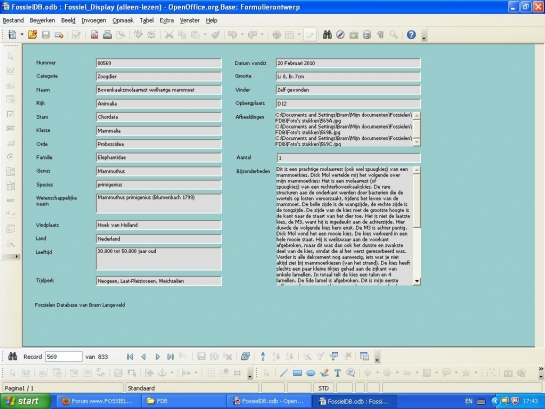Viewport: 545px width, 409px height.
Task: Toggle nonprinting characters pilcrow icon
Action: [x=380, y=34]
